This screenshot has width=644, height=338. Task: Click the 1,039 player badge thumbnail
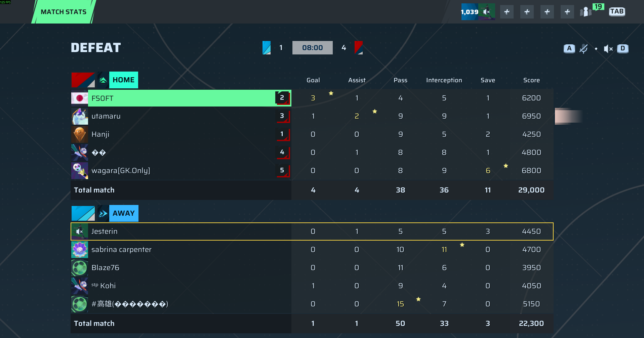point(478,12)
